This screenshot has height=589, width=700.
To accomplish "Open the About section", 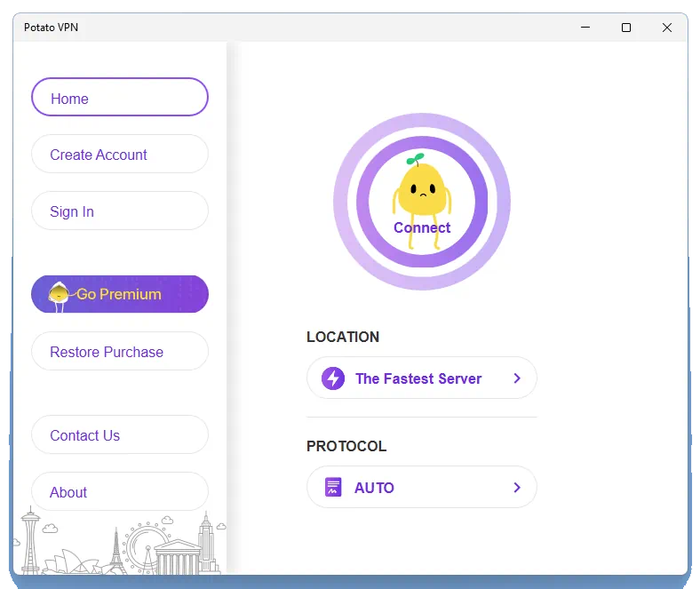I will [119, 492].
